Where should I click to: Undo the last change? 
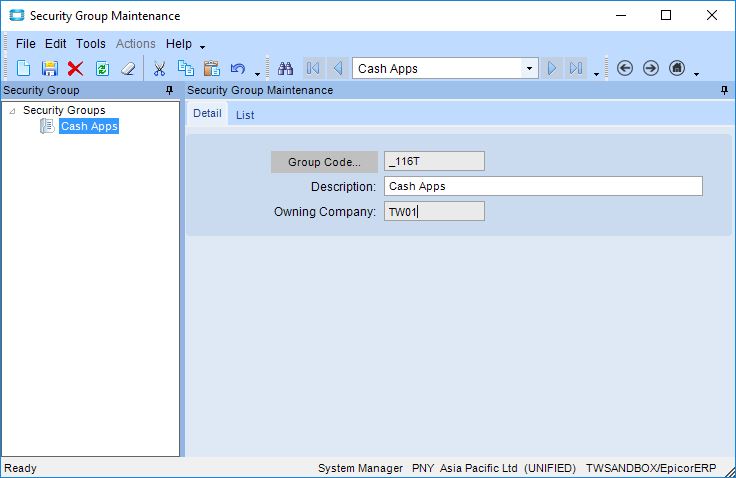click(x=238, y=69)
